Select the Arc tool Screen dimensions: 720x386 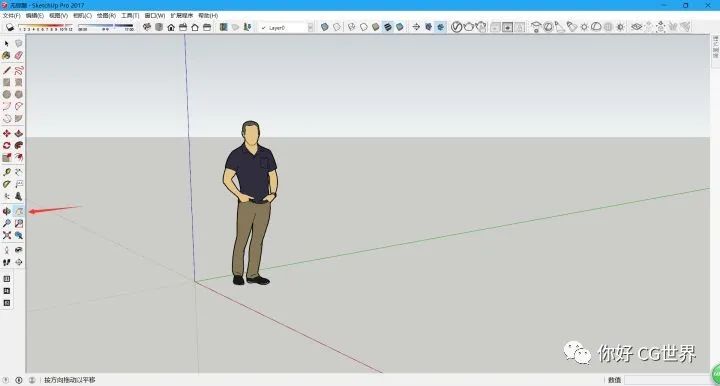pos(6,106)
